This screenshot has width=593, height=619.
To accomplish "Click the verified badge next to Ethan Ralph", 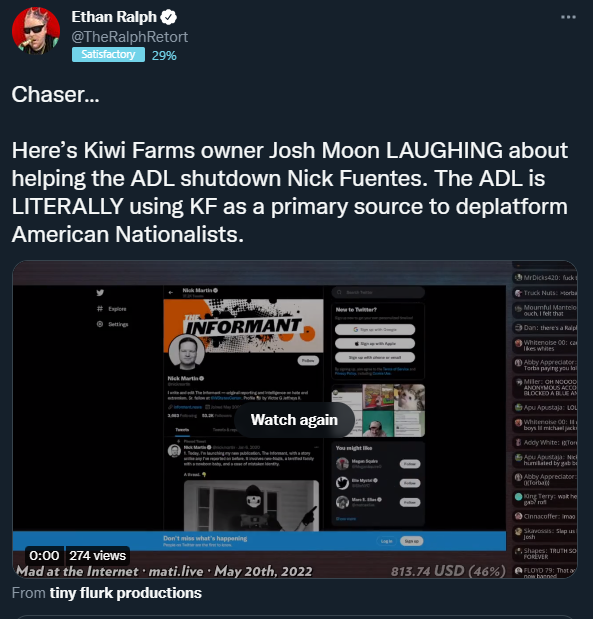I will (x=169, y=17).
